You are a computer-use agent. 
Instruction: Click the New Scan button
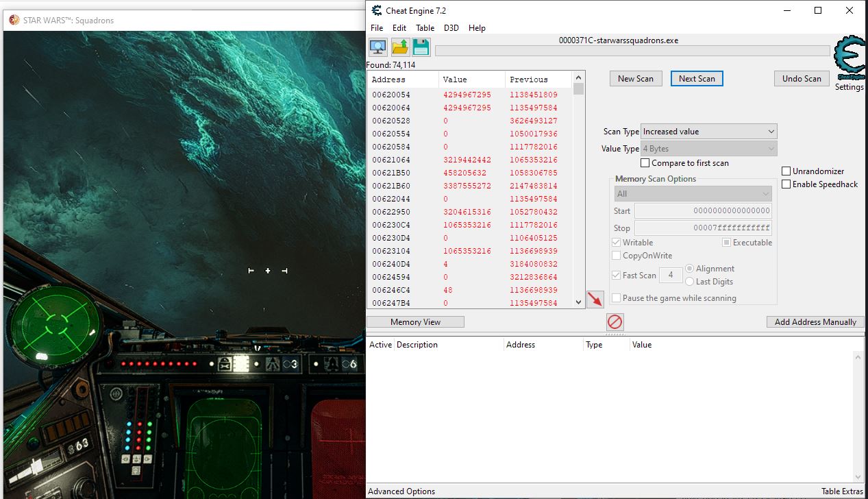tap(636, 79)
